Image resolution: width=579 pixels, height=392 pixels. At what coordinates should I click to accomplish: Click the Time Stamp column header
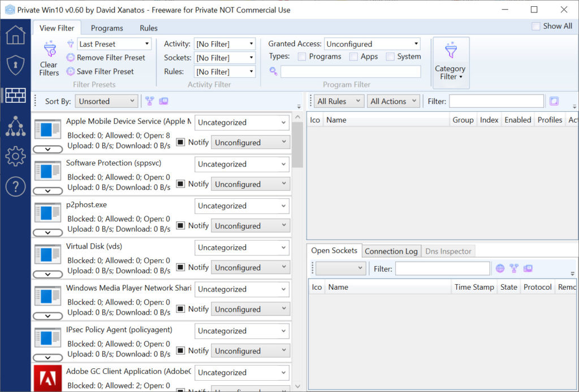tap(474, 287)
